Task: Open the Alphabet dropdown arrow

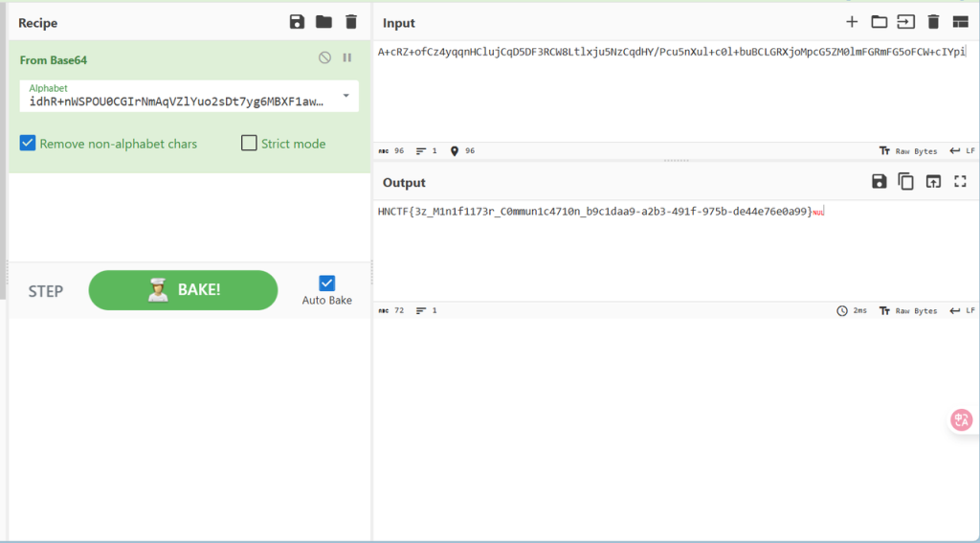Action: (x=346, y=96)
